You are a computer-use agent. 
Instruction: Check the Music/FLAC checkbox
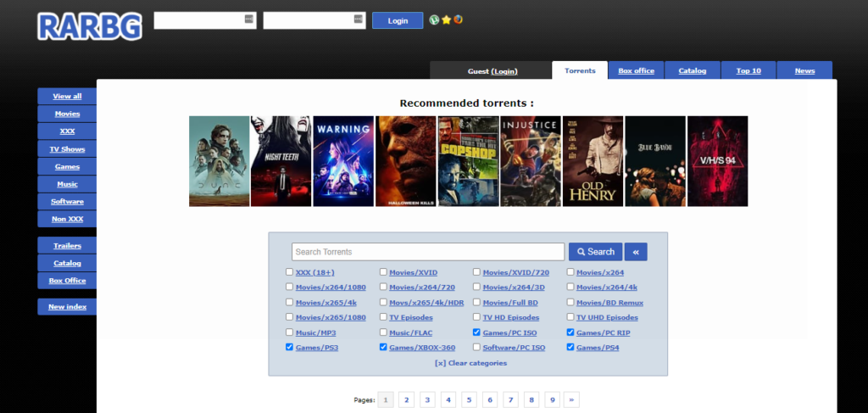[x=383, y=332]
